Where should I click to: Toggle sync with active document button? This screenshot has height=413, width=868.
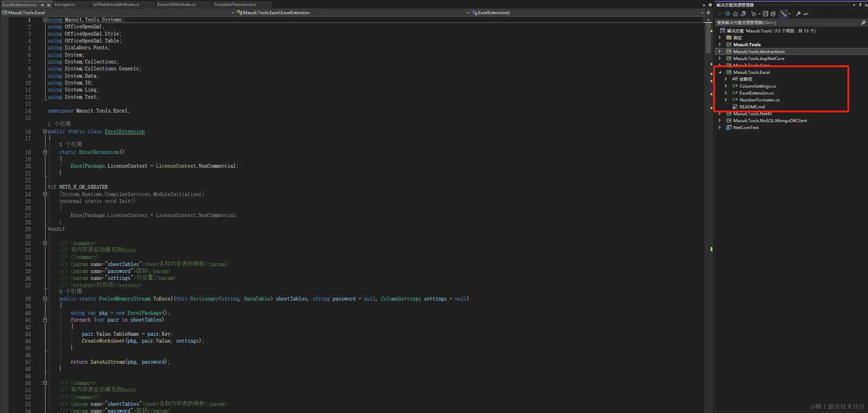pyautogui.click(x=784, y=14)
